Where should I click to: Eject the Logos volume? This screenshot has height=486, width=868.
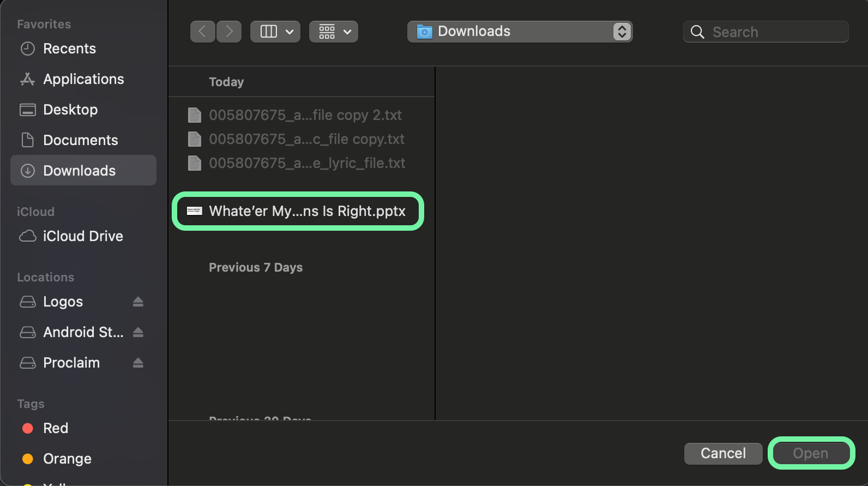tap(138, 302)
